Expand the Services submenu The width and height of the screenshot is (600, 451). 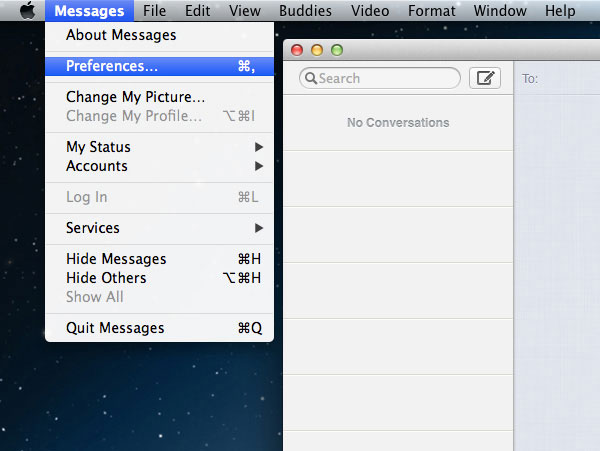(159, 228)
